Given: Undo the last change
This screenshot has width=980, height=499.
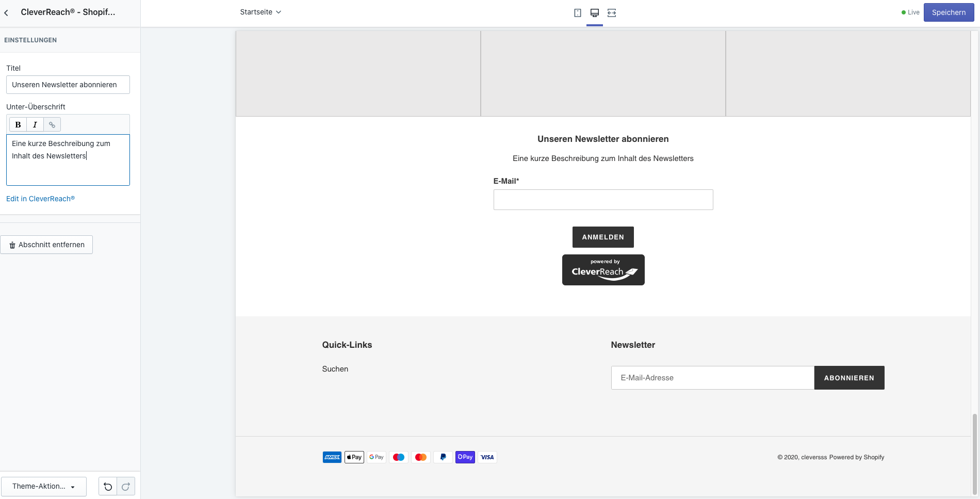Looking at the screenshot, I should 108,486.
